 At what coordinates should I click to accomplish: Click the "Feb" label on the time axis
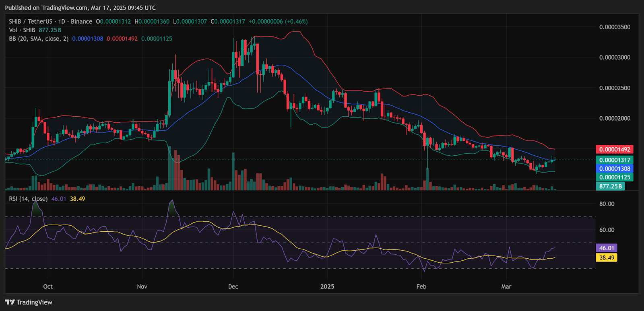coord(421,286)
